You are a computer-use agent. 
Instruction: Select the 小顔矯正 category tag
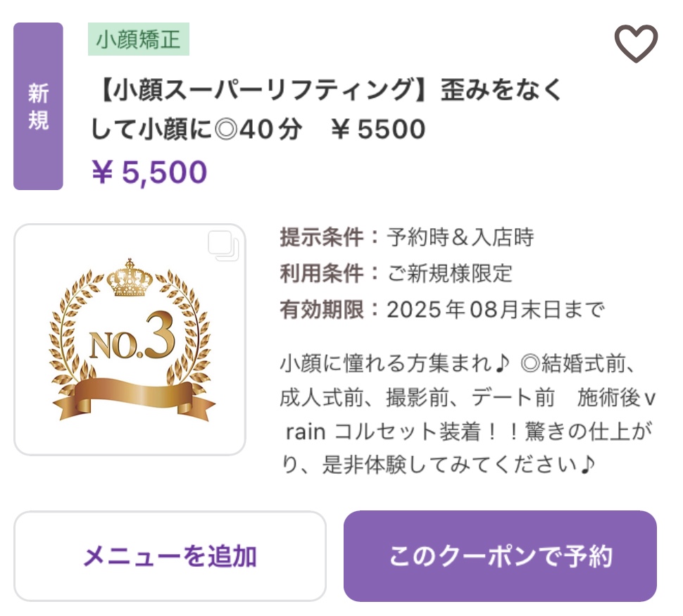[139, 39]
